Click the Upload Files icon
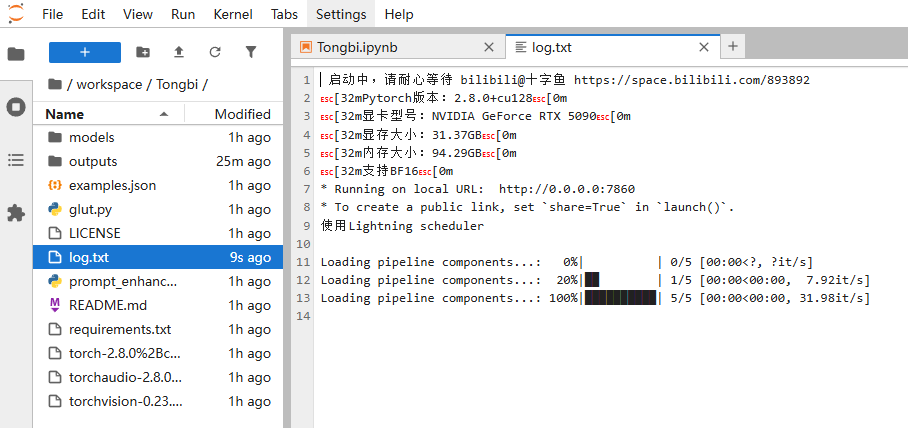The height and width of the screenshot is (428, 908). [179, 52]
